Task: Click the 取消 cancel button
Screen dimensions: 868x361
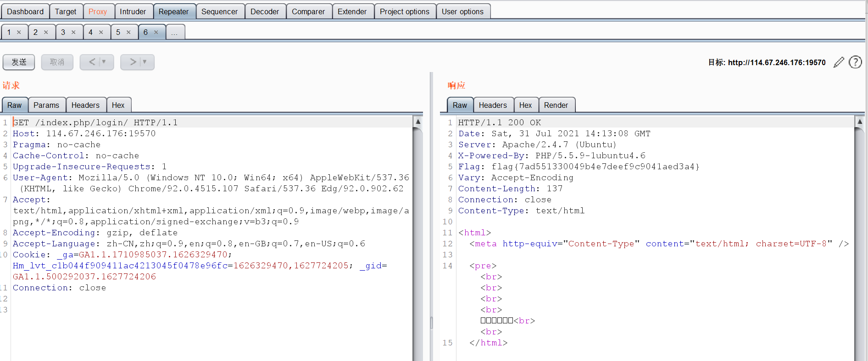Action: coord(57,62)
